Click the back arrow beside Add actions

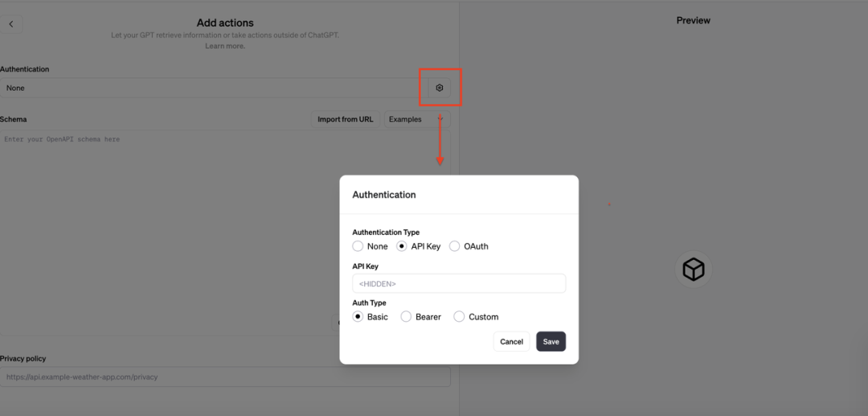click(11, 24)
